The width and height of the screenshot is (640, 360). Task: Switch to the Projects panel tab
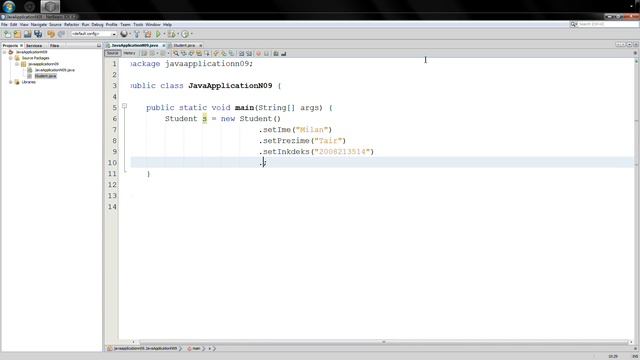(10, 46)
